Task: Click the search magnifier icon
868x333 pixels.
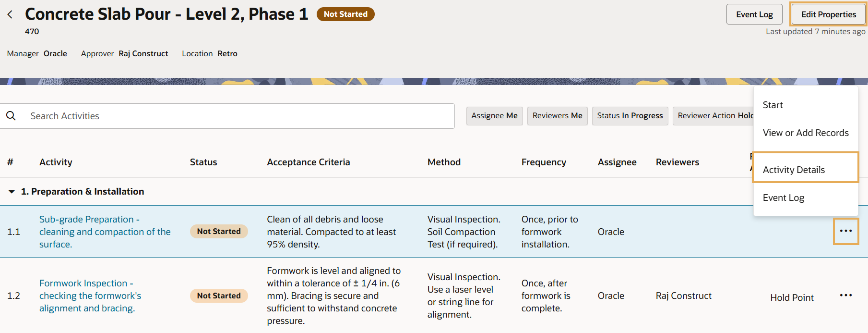Action: click(x=11, y=116)
